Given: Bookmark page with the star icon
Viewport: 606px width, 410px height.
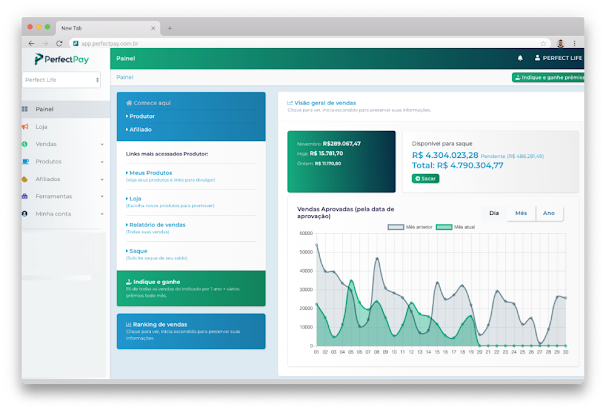Looking at the screenshot, I should pos(543,43).
